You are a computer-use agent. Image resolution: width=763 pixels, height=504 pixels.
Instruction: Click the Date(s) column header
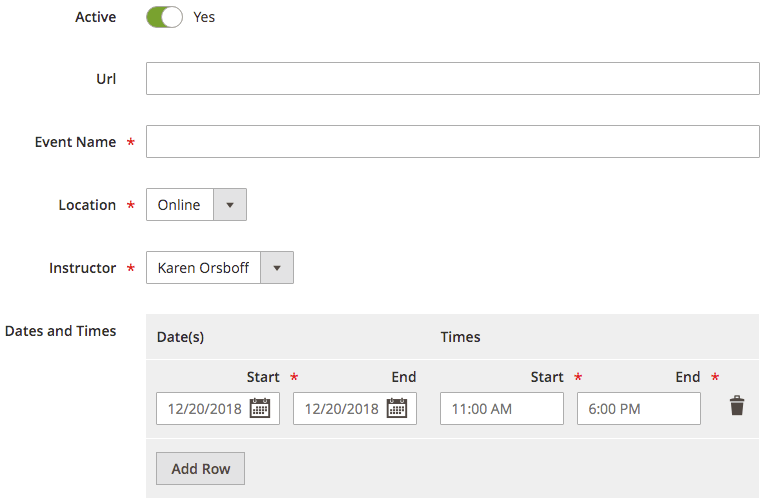[x=180, y=337]
